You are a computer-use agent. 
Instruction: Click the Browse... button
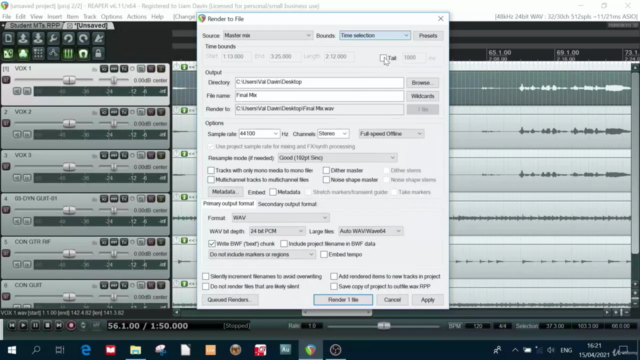[x=422, y=82]
